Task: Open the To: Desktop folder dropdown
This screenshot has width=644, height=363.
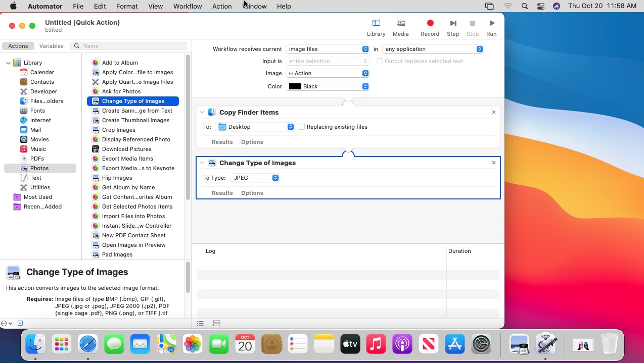Action: coord(255,127)
